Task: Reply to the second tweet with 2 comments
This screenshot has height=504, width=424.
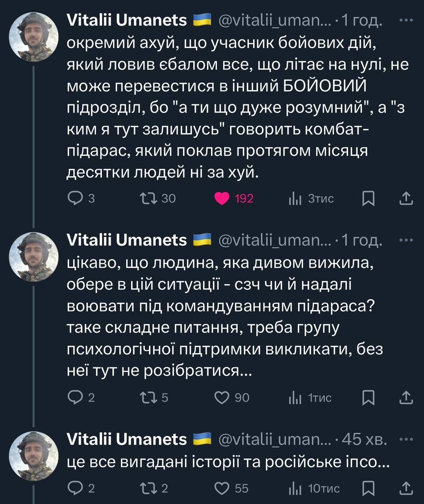Action: pyautogui.click(x=74, y=398)
